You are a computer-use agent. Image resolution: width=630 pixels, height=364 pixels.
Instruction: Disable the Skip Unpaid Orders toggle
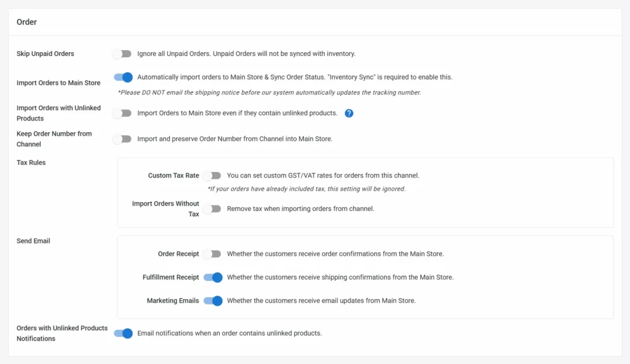tap(122, 54)
